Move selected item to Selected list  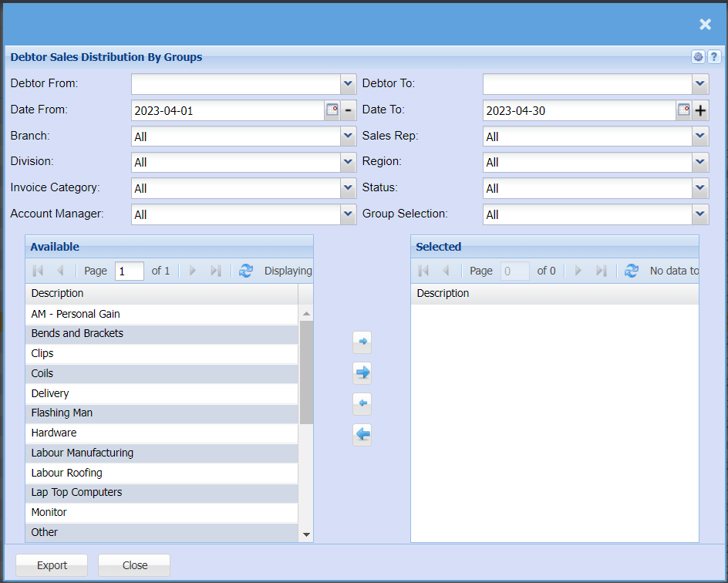362,341
